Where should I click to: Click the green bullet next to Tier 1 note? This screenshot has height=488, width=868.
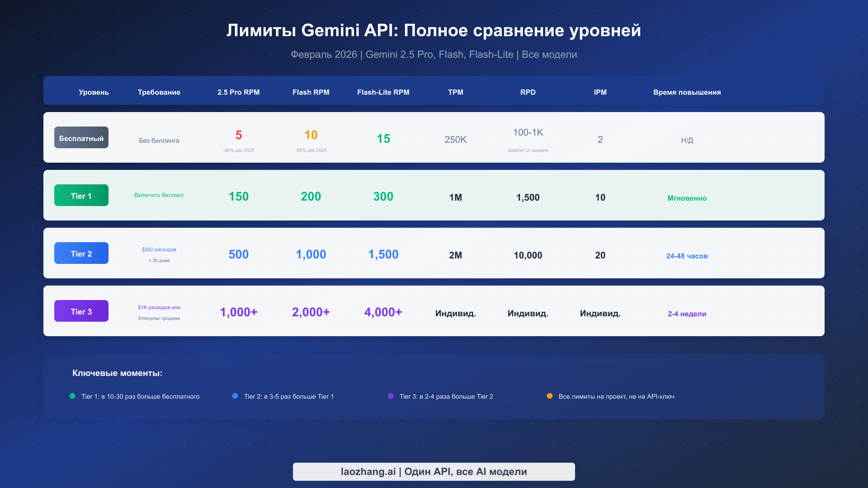(x=72, y=396)
